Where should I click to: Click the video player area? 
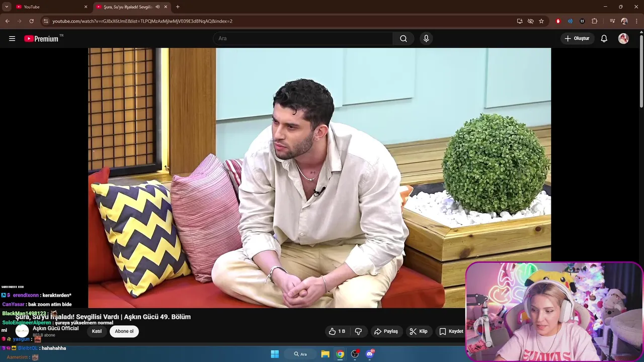pos(319,177)
